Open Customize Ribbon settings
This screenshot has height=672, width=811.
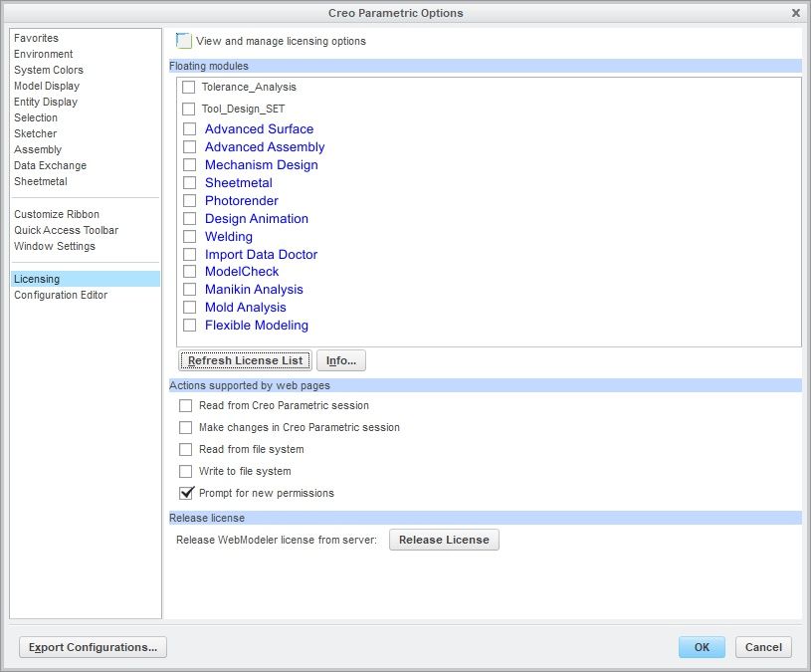[x=57, y=214]
